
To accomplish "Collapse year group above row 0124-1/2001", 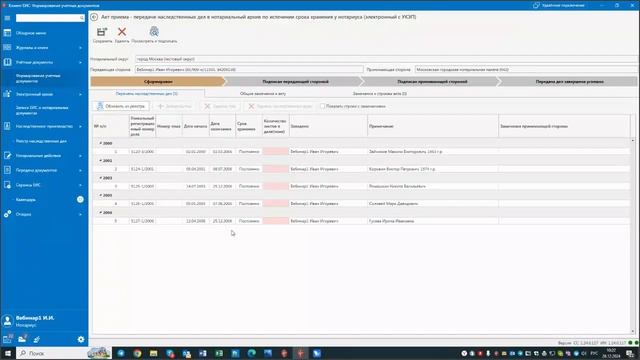I will click(100, 160).
